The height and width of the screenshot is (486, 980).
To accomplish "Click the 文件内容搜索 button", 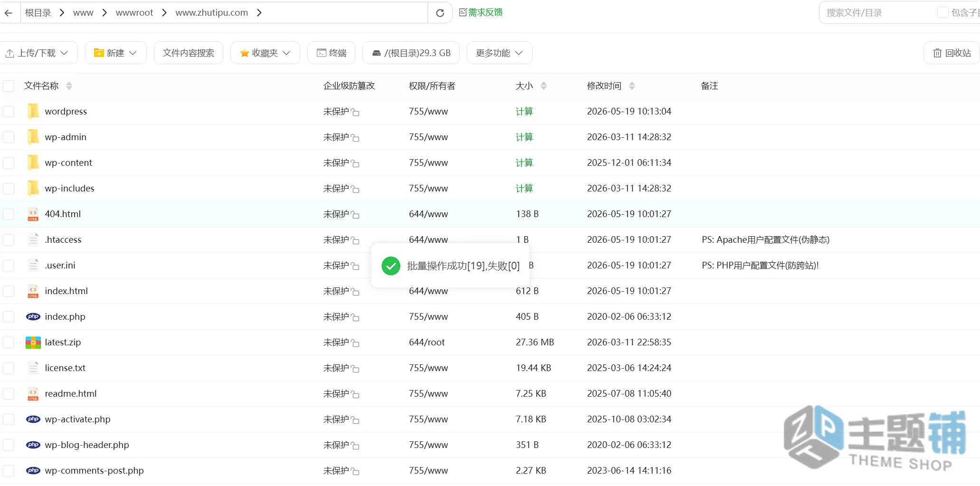I will (189, 53).
